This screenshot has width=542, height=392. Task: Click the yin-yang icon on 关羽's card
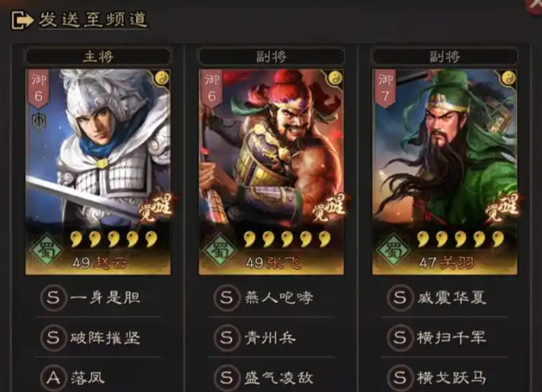coord(508,78)
